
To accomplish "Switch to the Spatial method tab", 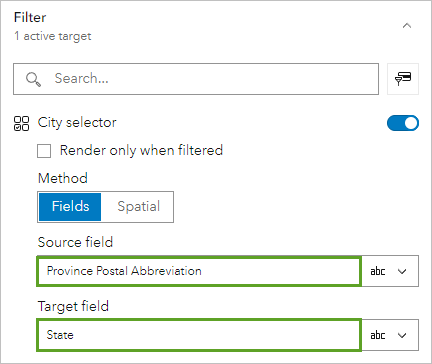I will (138, 207).
